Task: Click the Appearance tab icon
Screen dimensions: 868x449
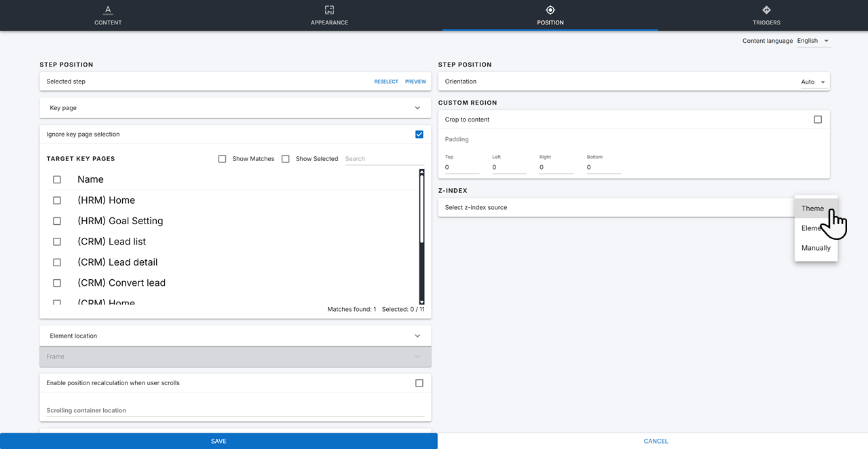Action: click(329, 10)
